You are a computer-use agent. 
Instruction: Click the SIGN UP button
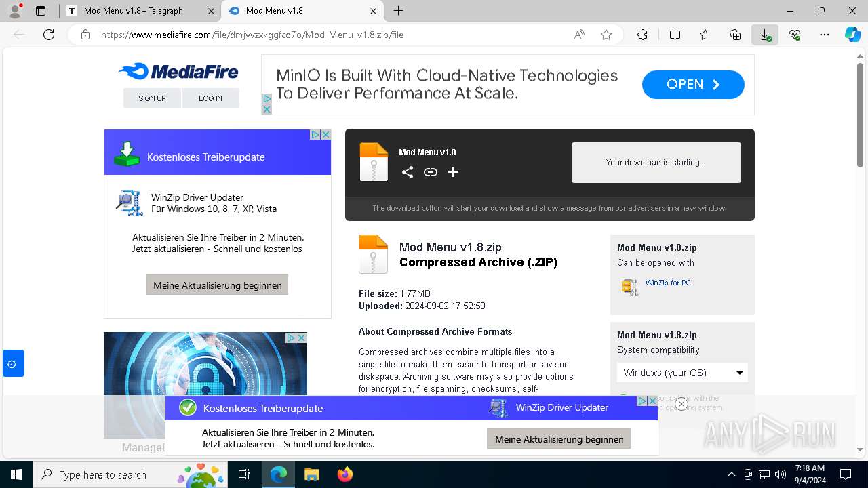[x=152, y=98]
